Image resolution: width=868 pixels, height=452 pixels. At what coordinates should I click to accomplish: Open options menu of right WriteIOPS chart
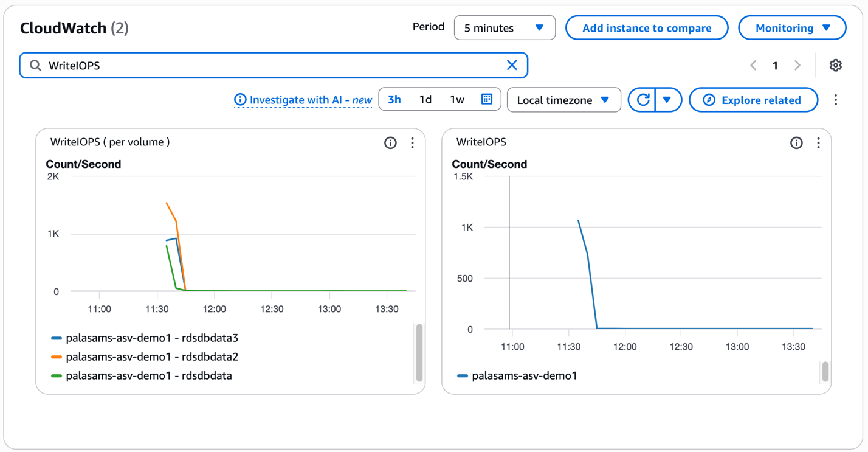[818, 143]
